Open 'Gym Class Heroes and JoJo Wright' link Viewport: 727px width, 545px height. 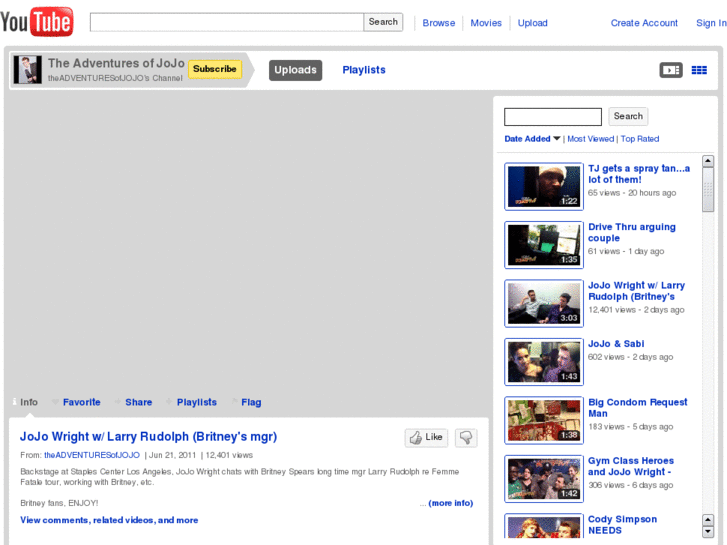coord(631,466)
